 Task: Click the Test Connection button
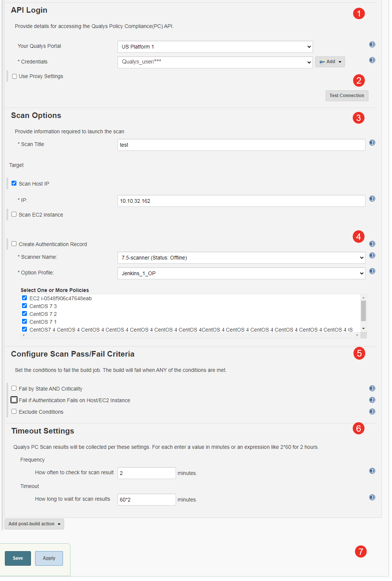pyautogui.click(x=347, y=96)
